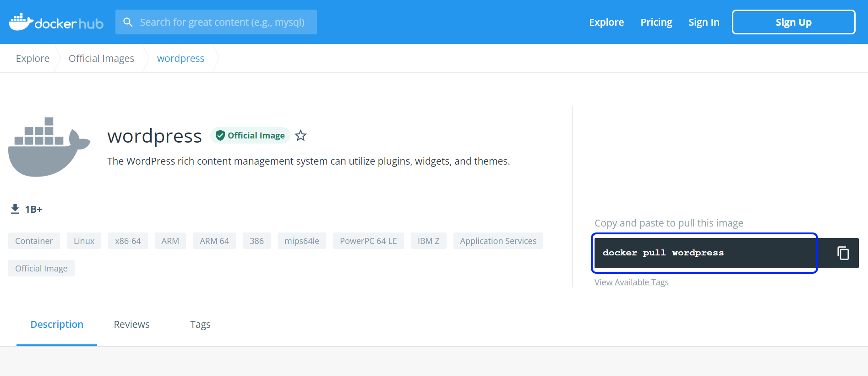
Task: Click the 1B+ downloads text
Action: [33, 209]
